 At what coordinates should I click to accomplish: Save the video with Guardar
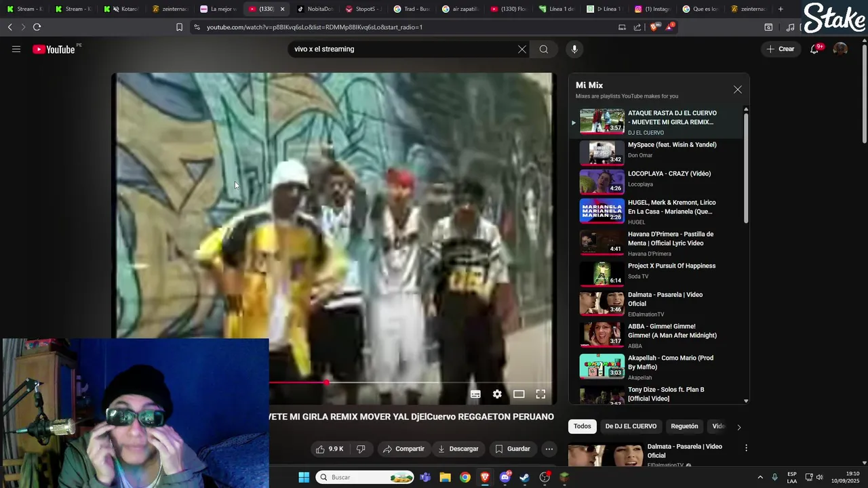pos(513,449)
